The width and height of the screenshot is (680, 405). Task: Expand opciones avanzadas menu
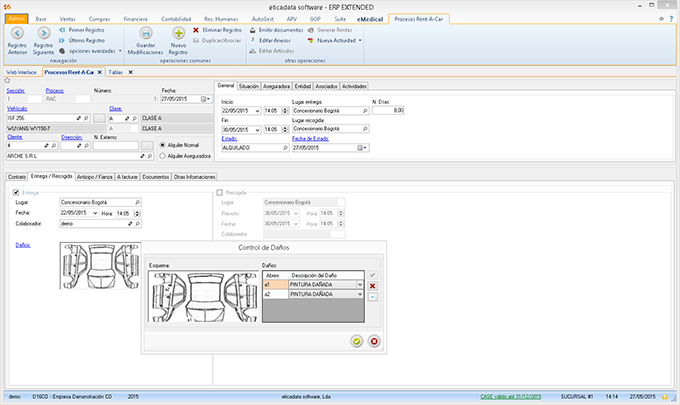(x=92, y=49)
